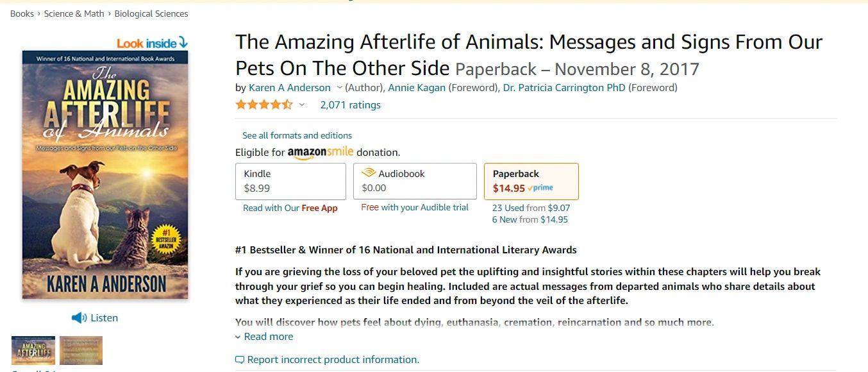Click the Audible logo icon in Audiobook box

(369, 173)
